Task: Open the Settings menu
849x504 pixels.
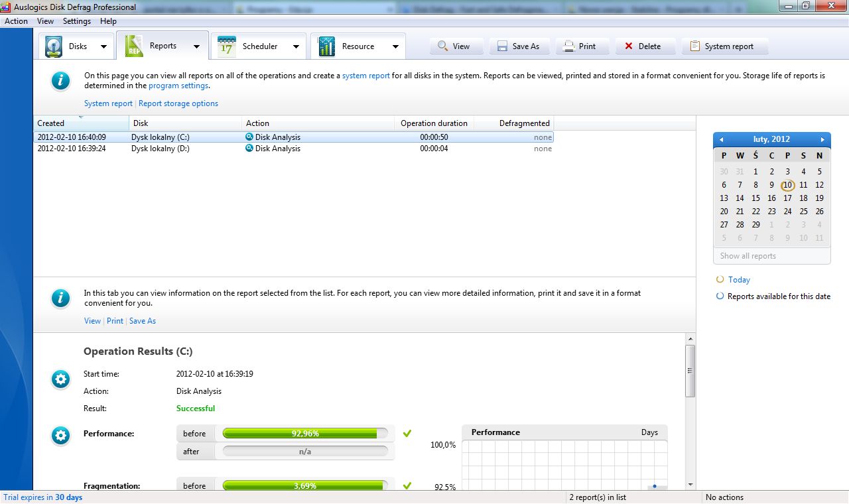Action: coord(77,21)
